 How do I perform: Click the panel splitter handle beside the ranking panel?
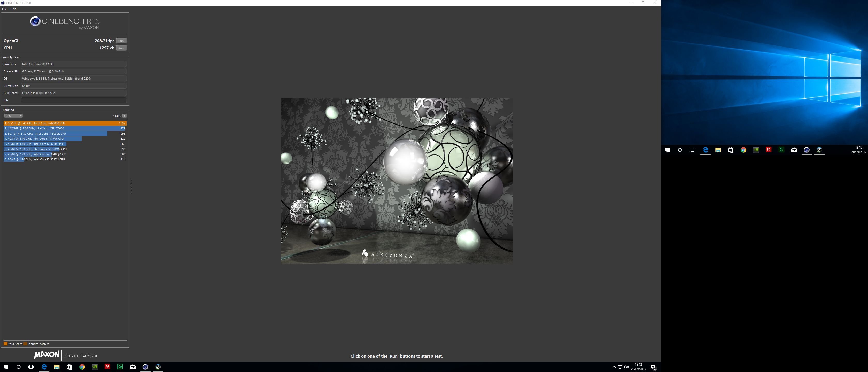pyautogui.click(x=131, y=186)
